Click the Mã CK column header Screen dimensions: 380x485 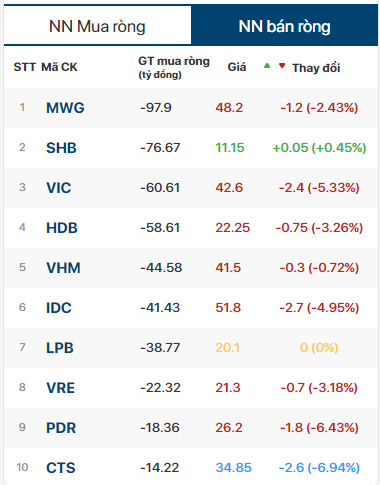pos(59,67)
